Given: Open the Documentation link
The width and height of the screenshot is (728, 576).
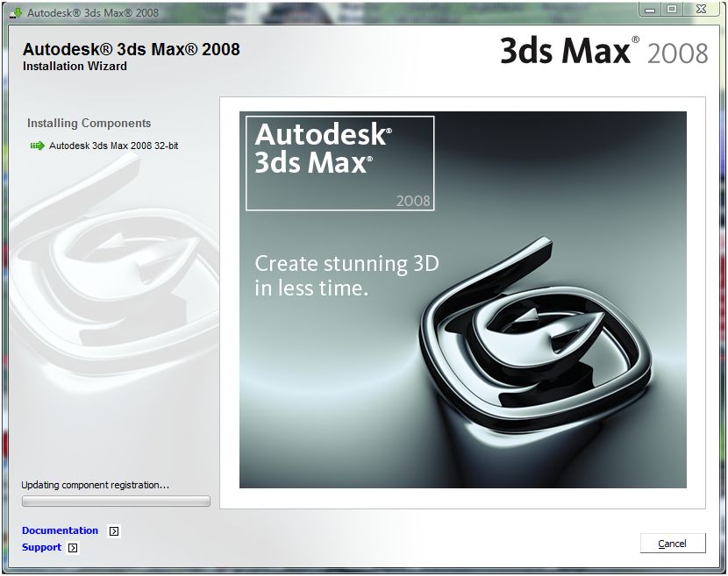Looking at the screenshot, I should point(60,530).
